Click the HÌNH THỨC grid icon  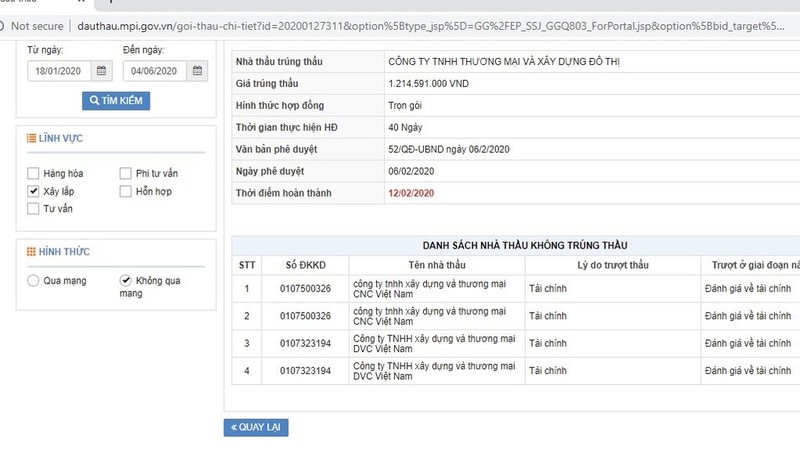[x=32, y=252]
